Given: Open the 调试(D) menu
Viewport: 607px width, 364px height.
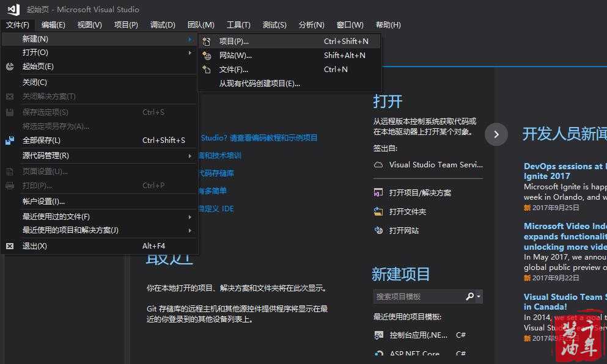Looking at the screenshot, I should pos(163,25).
